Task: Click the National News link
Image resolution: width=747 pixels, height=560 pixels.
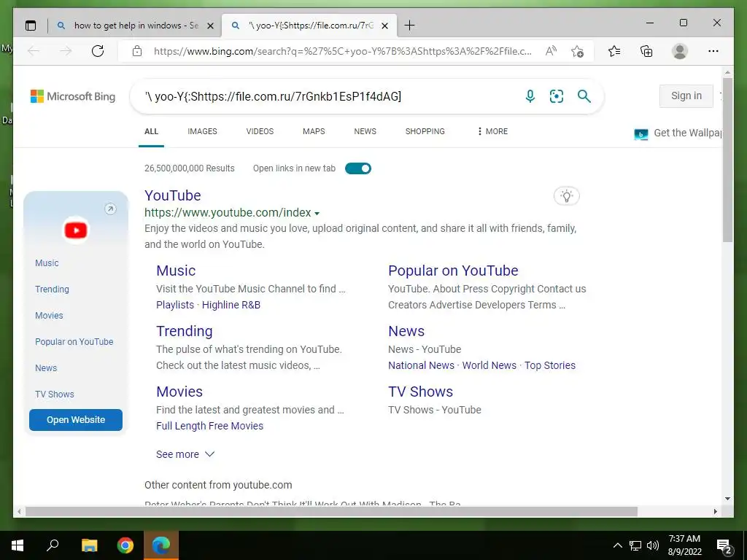Action: pos(421,366)
